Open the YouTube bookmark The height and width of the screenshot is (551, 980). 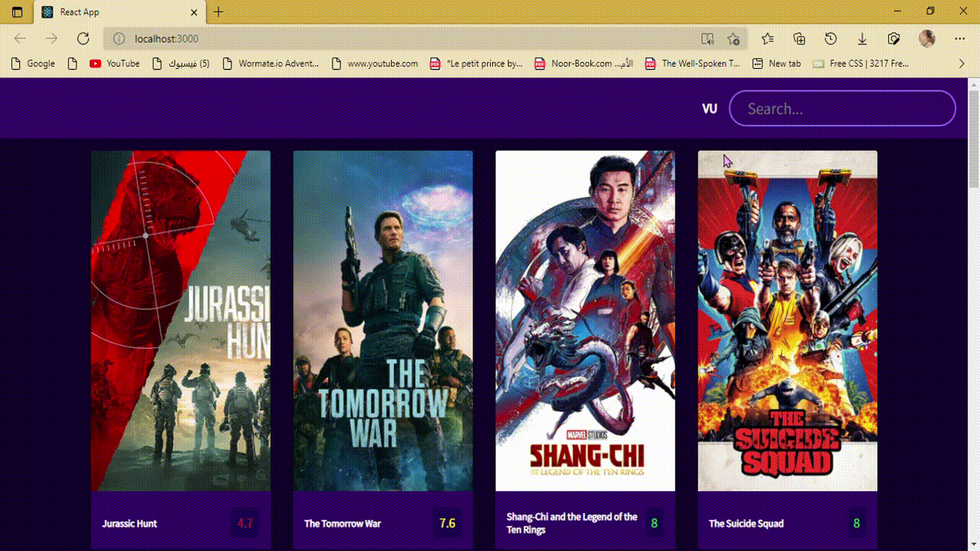pos(115,64)
